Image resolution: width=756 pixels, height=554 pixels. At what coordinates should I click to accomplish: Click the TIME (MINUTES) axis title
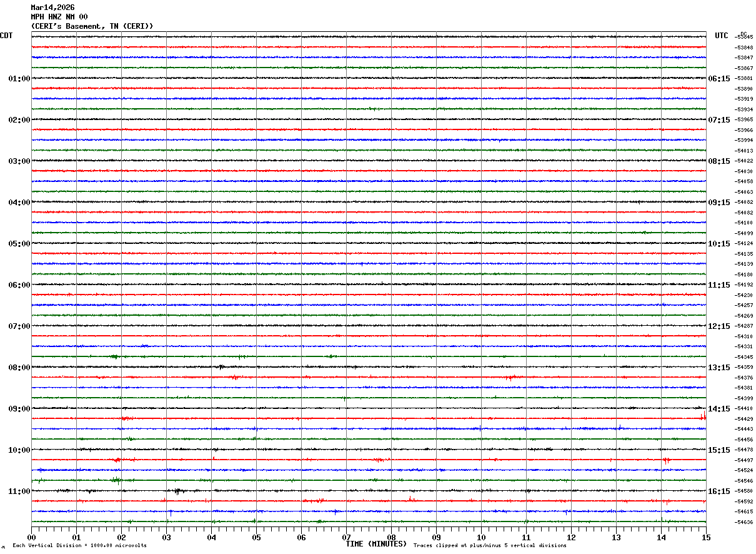click(376, 544)
